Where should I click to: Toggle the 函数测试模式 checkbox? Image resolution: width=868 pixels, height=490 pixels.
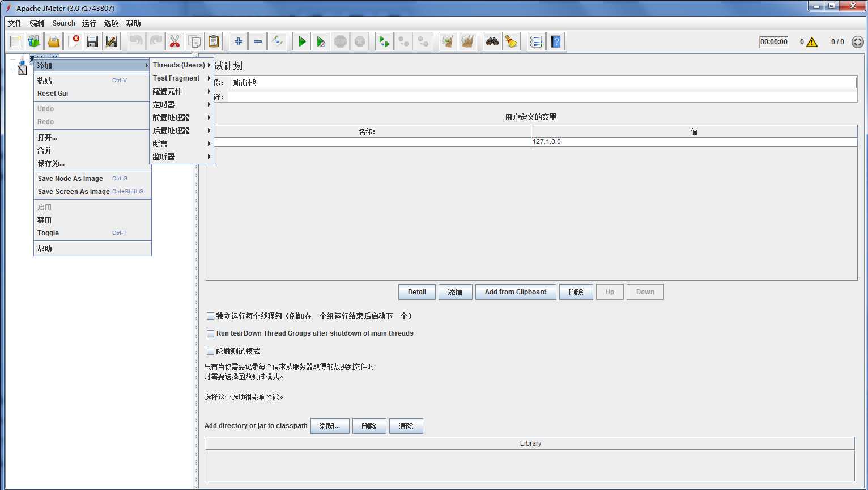pos(210,351)
